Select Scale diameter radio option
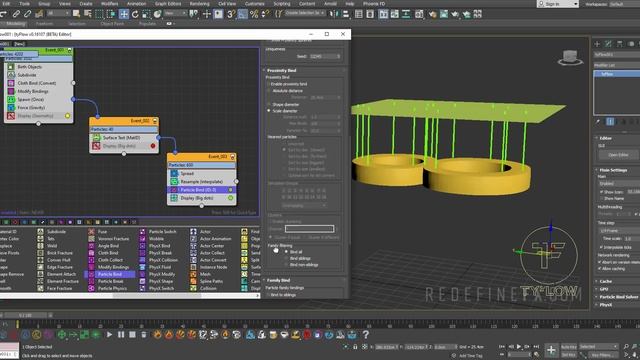The height and width of the screenshot is (360, 640). click(269, 111)
